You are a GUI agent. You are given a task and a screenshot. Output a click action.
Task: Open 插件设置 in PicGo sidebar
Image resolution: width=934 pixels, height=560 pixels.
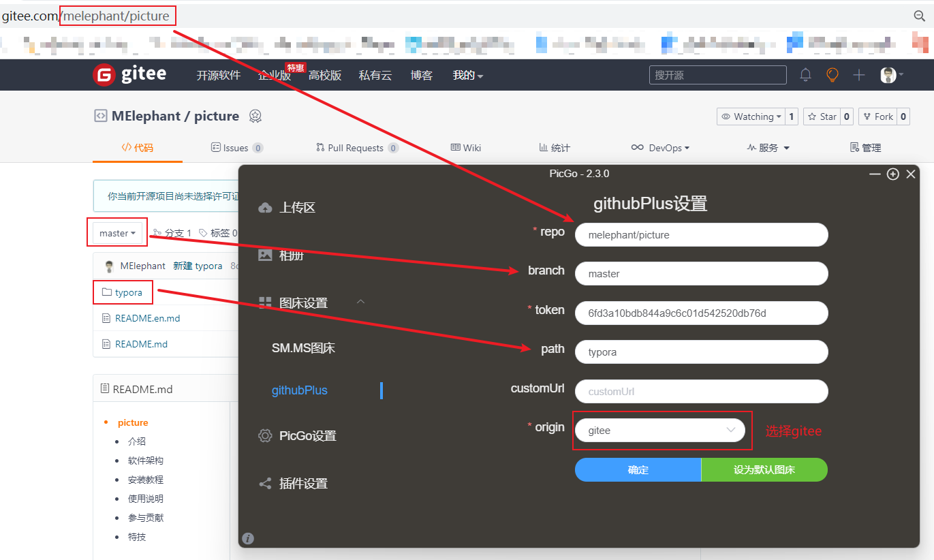coord(304,484)
